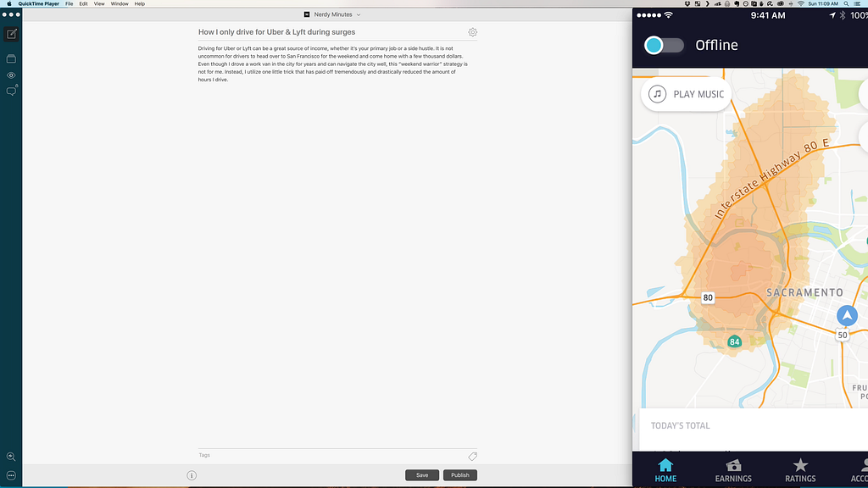The height and width of the screenshot is (488, 868).
Task: Click the Interstate 80 highway shield
Action: coord(708,297)
